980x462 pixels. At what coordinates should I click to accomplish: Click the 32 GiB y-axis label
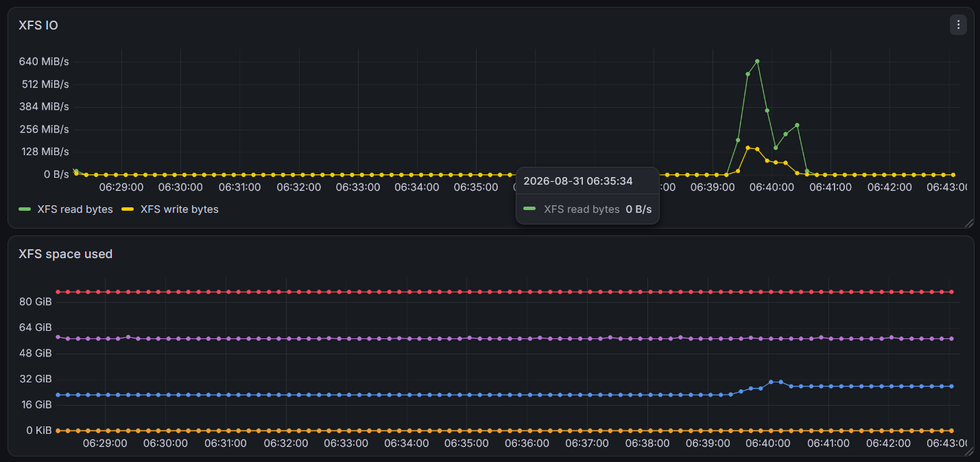tap(36, 379)
